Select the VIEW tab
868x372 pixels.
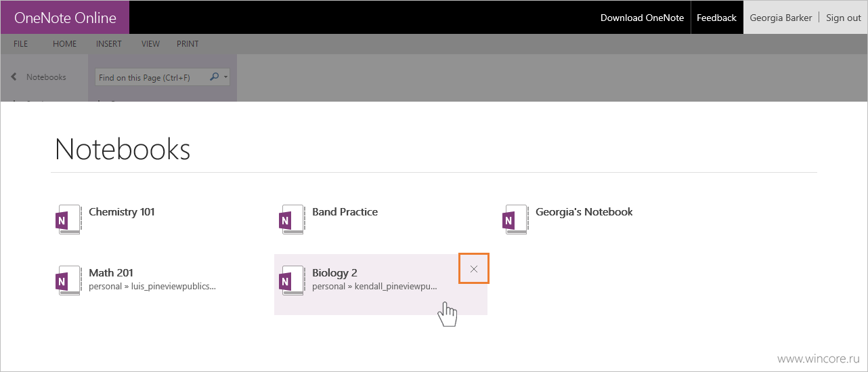[150, 44]
